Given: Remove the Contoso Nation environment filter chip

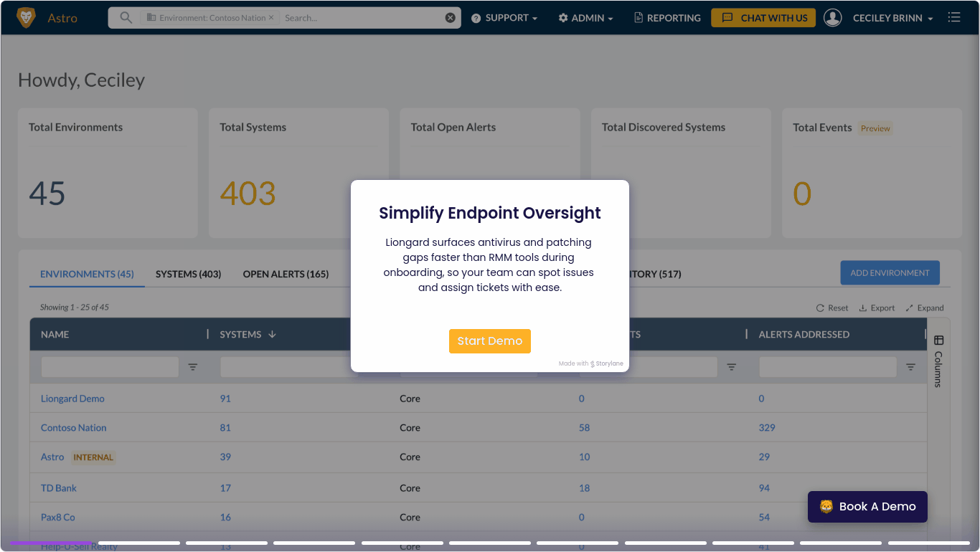Looking at the screenshot, I should (271, 18).
